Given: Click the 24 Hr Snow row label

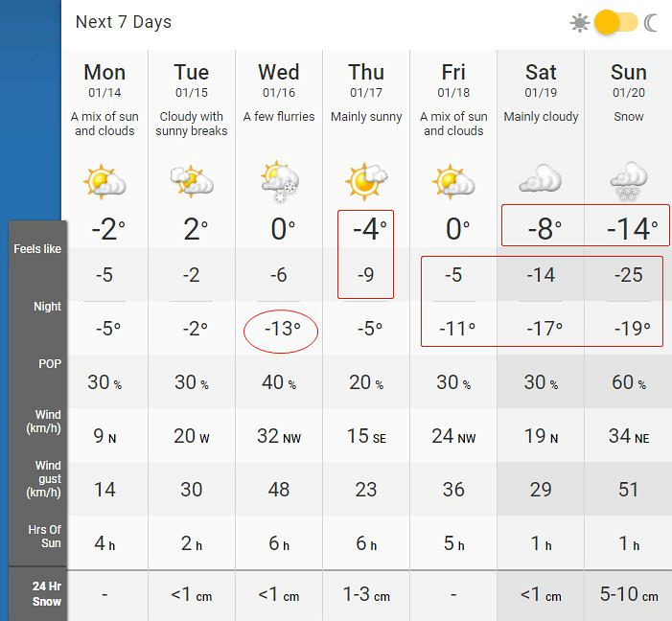Looking at the screenshot, I should [x=38, y=594].
